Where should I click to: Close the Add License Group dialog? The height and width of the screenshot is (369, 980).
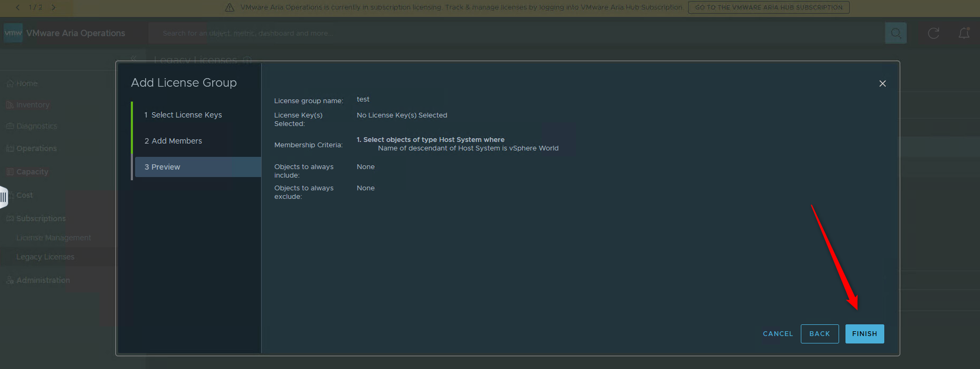pyautogui.click(x=882, y=83)
